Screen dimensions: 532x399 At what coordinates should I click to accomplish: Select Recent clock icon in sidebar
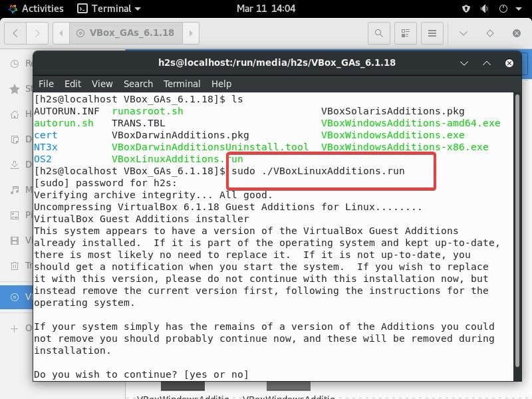(x=15, y=63)
